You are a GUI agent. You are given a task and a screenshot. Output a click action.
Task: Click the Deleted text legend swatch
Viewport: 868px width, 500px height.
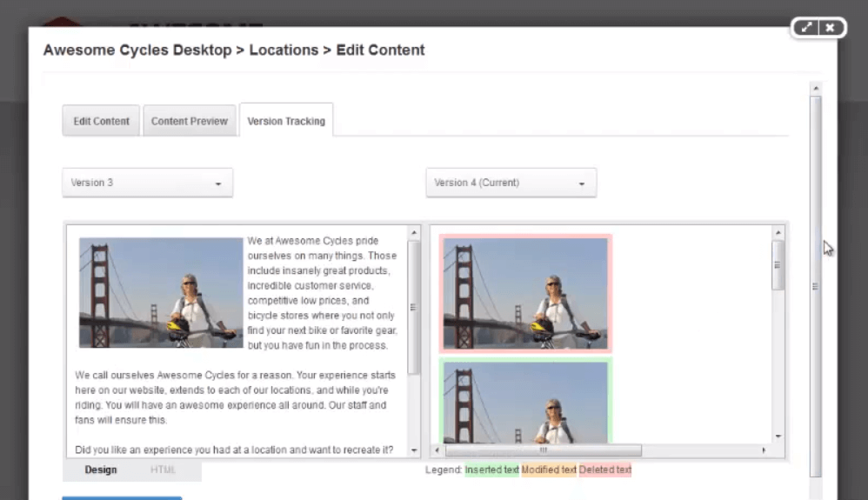point(605,470)
